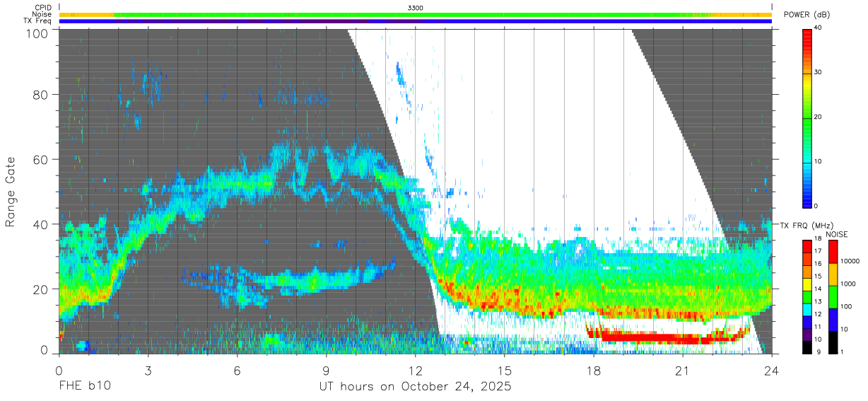Pick the black 9 MHz TX FRQ swatch
This screenshot has height=401, width=868.
pyautogui.click(x=808, y=347)
